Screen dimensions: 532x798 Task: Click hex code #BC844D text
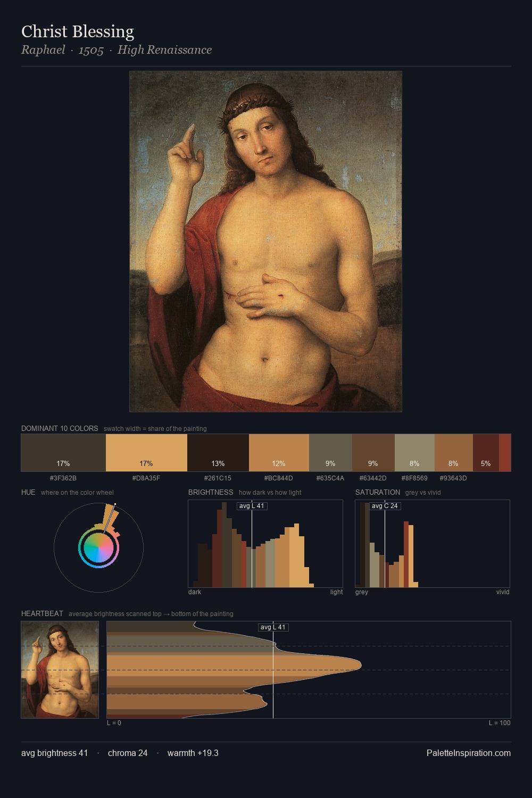tap(279, 478)
